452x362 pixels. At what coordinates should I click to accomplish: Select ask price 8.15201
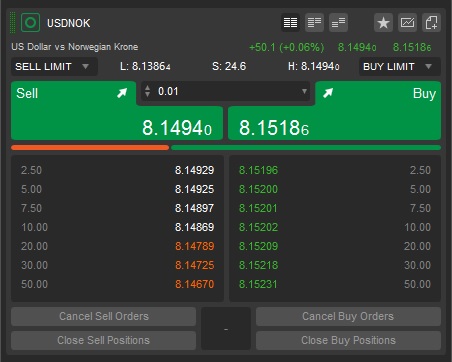258,208
